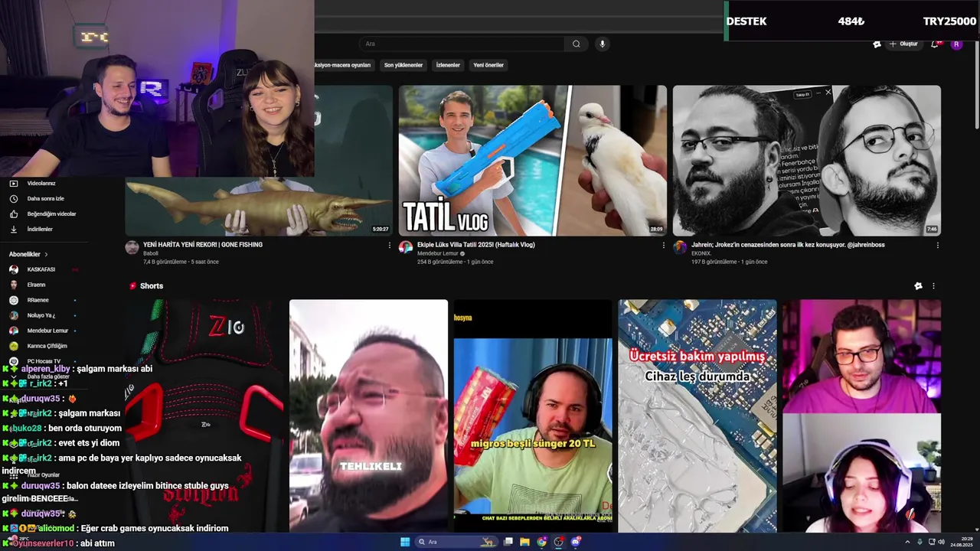Viewport: 980px width, 551px height.
Task: Click the 'Oluştur' create button
Action: click(903, 44)
